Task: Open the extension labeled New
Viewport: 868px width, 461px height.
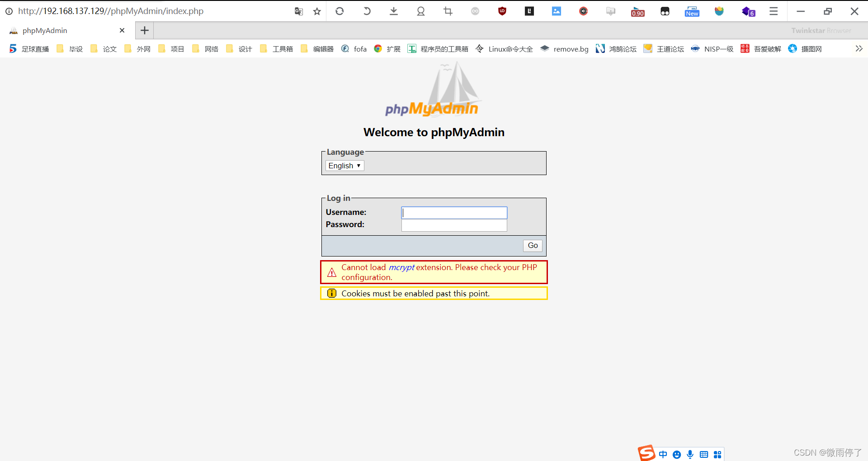Action: (692, 12)
